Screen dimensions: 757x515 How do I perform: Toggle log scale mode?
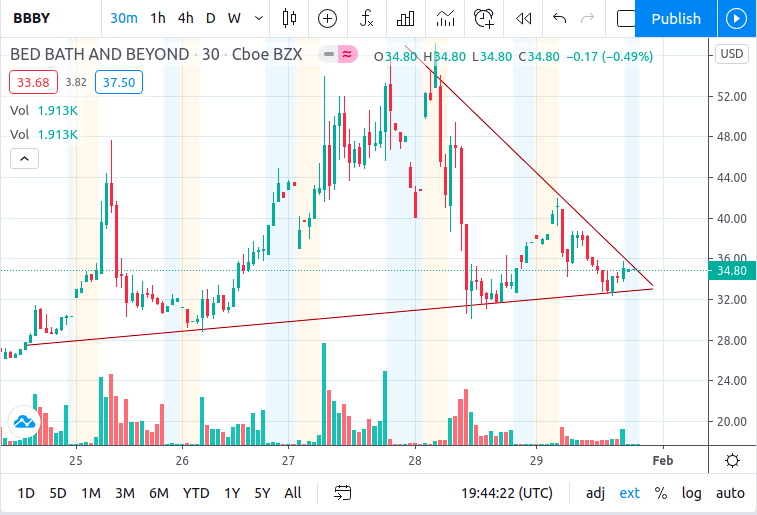691,493
